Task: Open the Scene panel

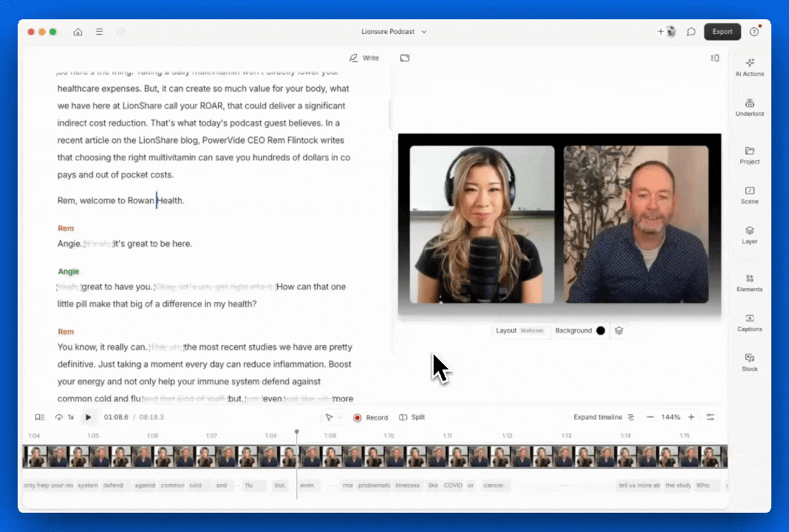Action: (750, 195)
